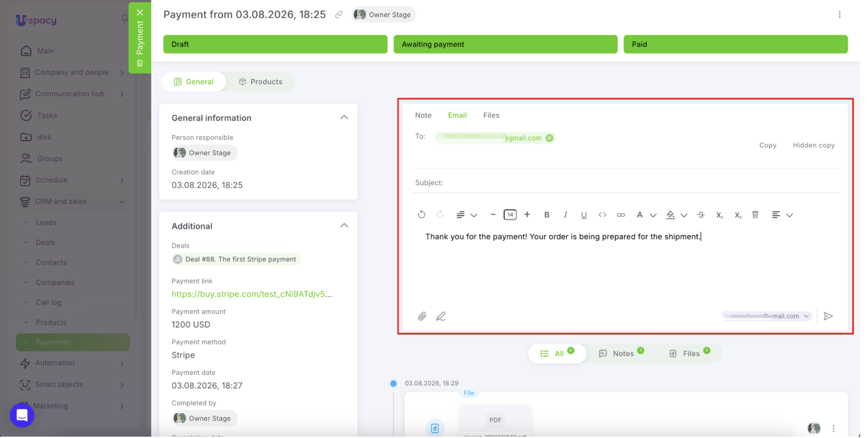Undo the last edit in the email editor
Screen dimensions: 868x438
click(422, 215)
